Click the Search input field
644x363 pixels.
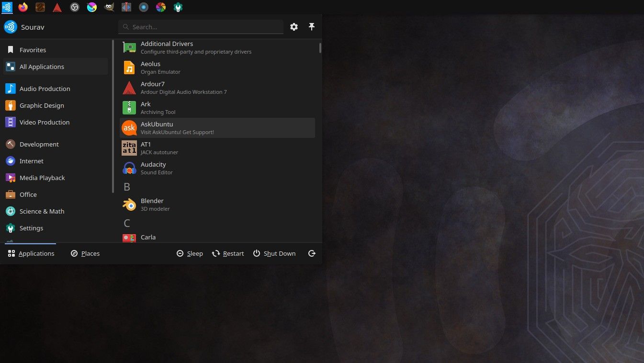pyautogui.click(x=201, y=27)
